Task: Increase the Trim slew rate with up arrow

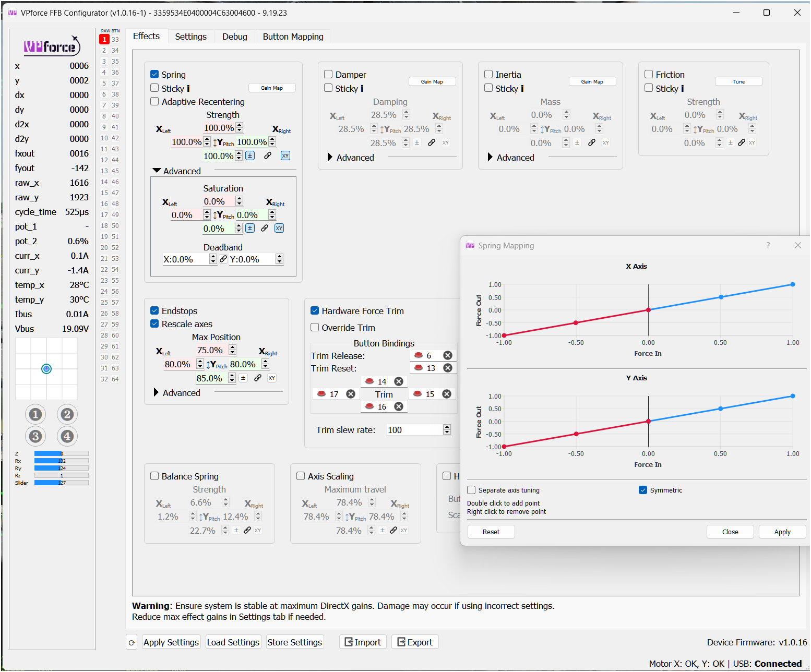Action: pyautogui.click(x=447, y=427)
